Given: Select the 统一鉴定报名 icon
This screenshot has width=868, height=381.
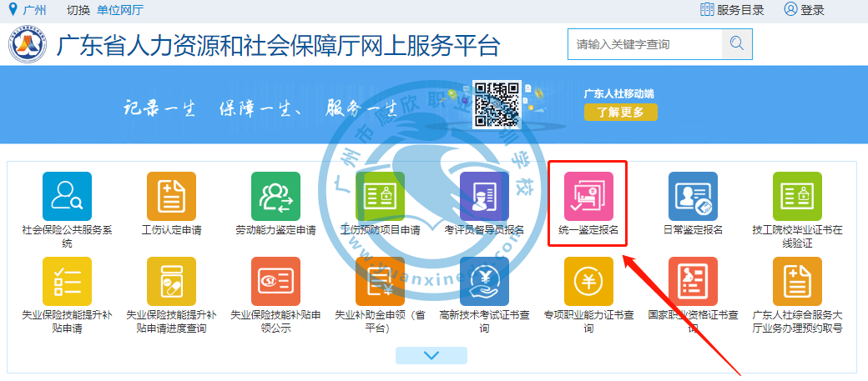Looking at the screenshot, I should [588, 197].
